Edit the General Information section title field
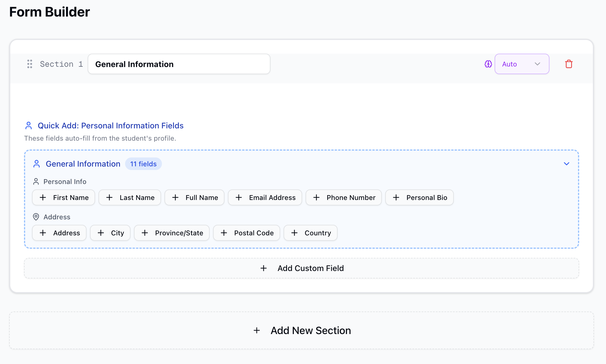The height and width of the screenshot is (364, 606). pyautogui.click(x=179, y=64)
